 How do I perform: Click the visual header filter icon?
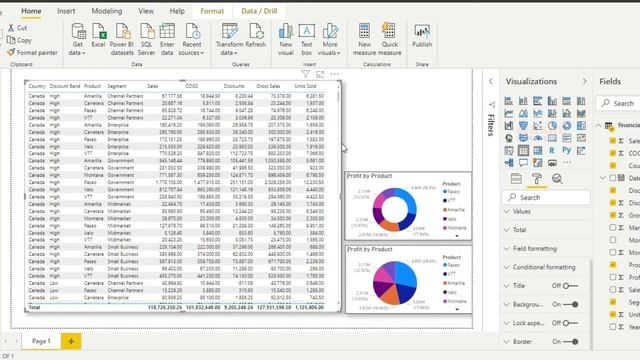point(305,74)
